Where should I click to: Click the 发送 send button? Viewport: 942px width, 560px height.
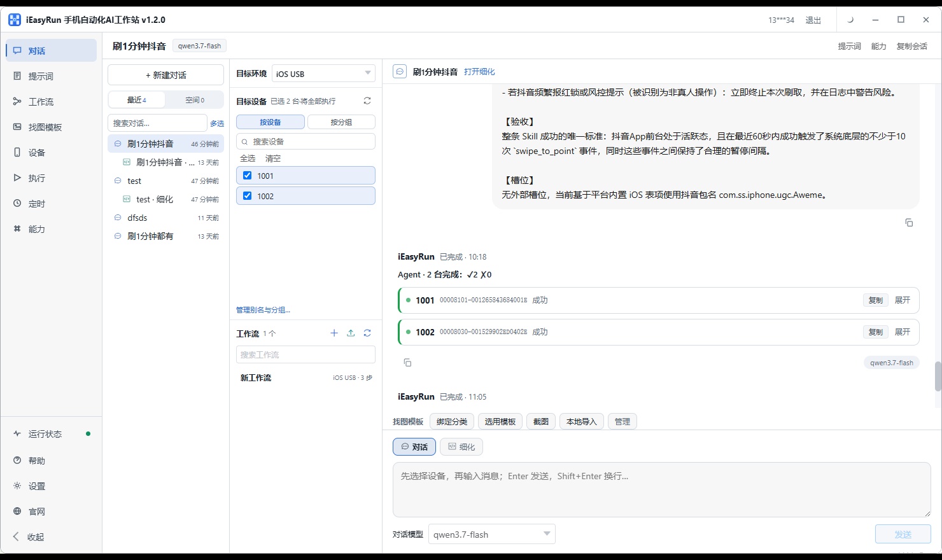[903, 535]
